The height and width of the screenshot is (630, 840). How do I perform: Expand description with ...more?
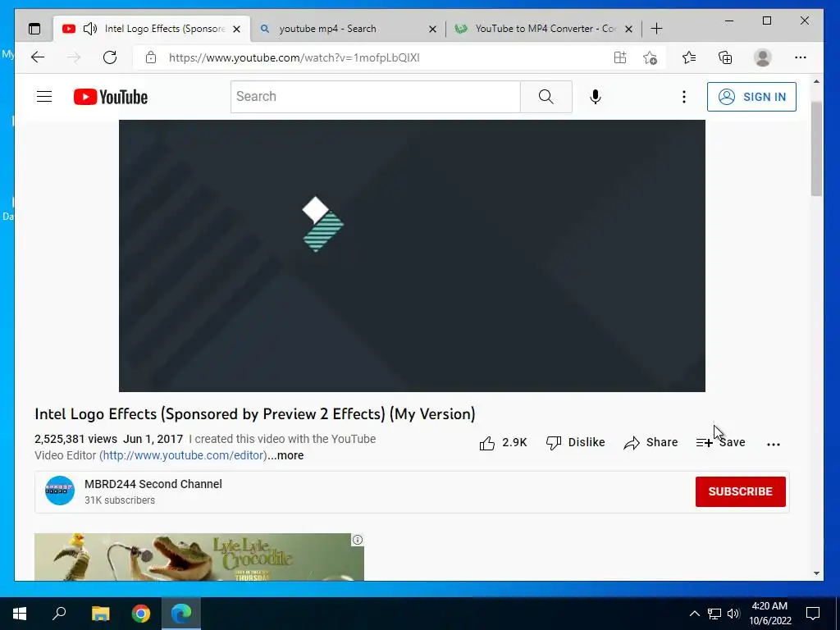pyautogui.click(x=285, y=455)
